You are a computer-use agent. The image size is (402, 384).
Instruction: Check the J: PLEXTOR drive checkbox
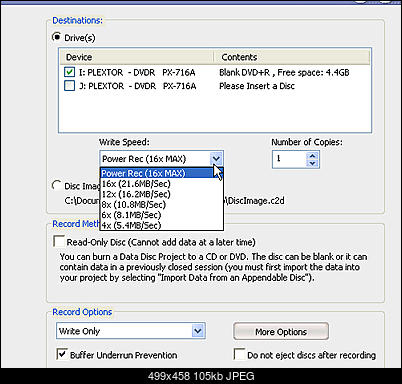69,86
